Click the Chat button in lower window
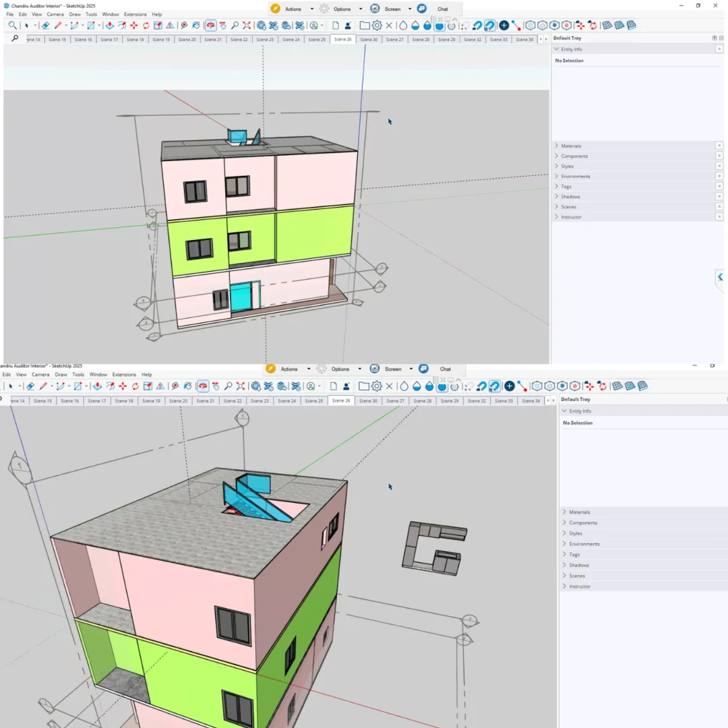728x728 pixels. 445,369
